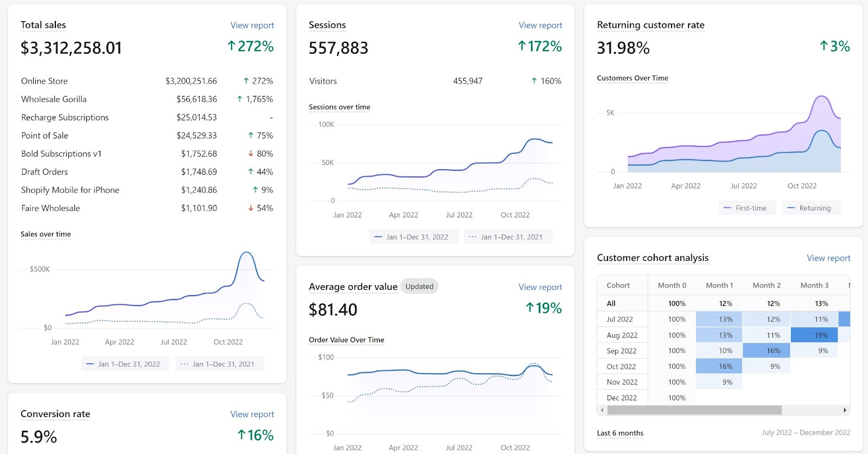Toggle the First-time legend in Customers chart

(x=748, y=208)
